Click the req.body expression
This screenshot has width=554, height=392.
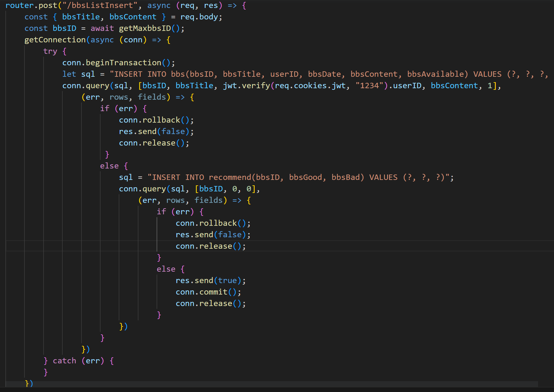199,17
